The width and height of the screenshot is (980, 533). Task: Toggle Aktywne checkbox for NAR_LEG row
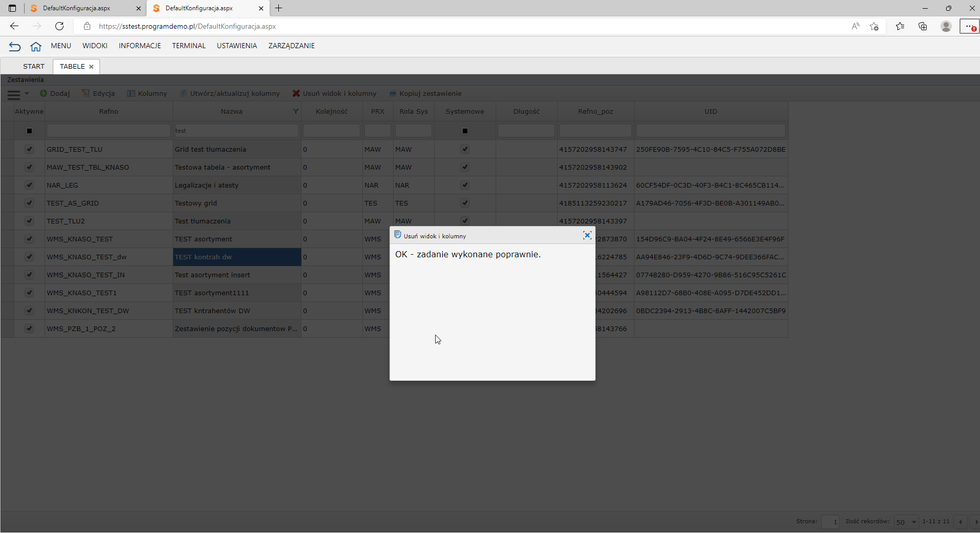29,185
